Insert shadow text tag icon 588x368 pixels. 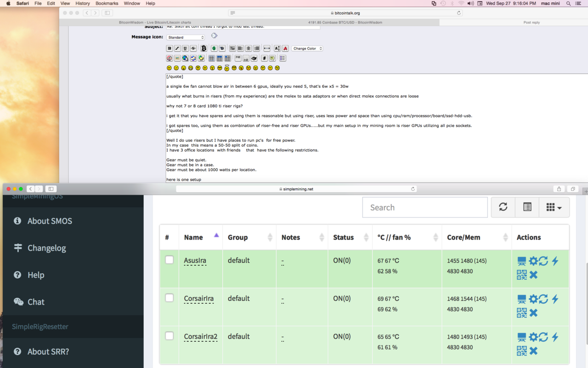[222, 48]
